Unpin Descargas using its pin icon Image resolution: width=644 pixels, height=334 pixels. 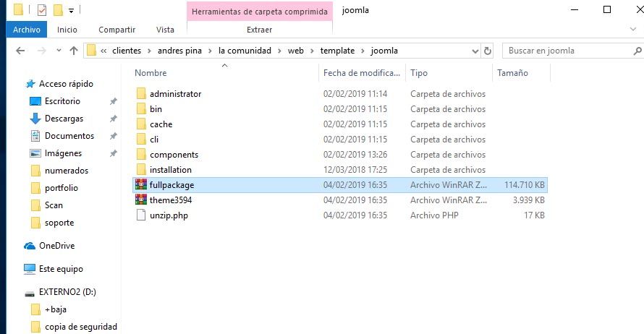click(114, 118)
